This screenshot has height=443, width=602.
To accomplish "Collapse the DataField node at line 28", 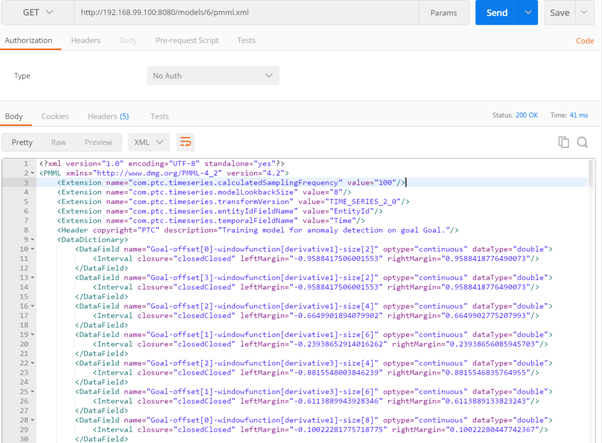I will click(33, 420).
